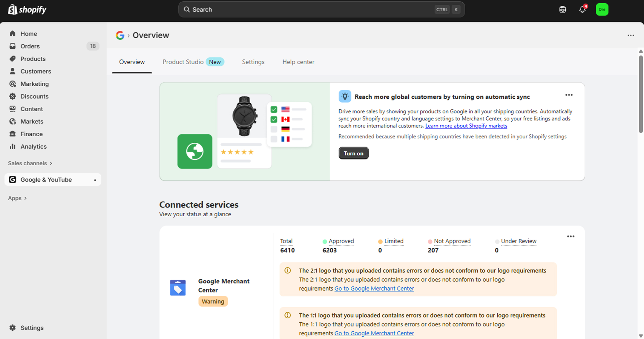Click the Marketing target icon

pos(13,84)
